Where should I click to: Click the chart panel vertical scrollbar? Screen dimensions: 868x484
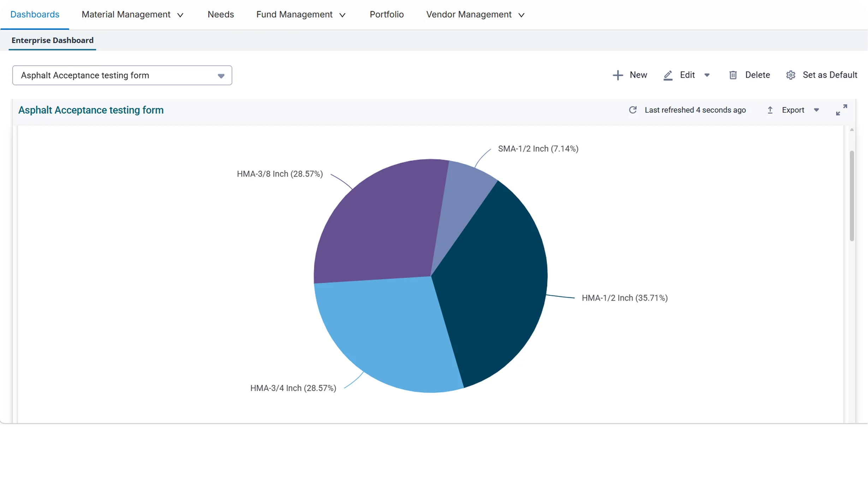[852, 196]
